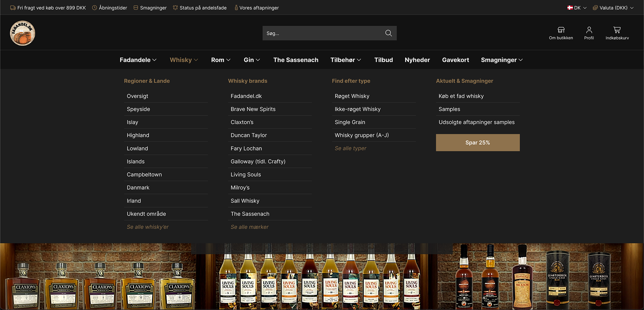Select Islands region
The height and width of the screenshot is (310, 644).
(x=166, y=162)
